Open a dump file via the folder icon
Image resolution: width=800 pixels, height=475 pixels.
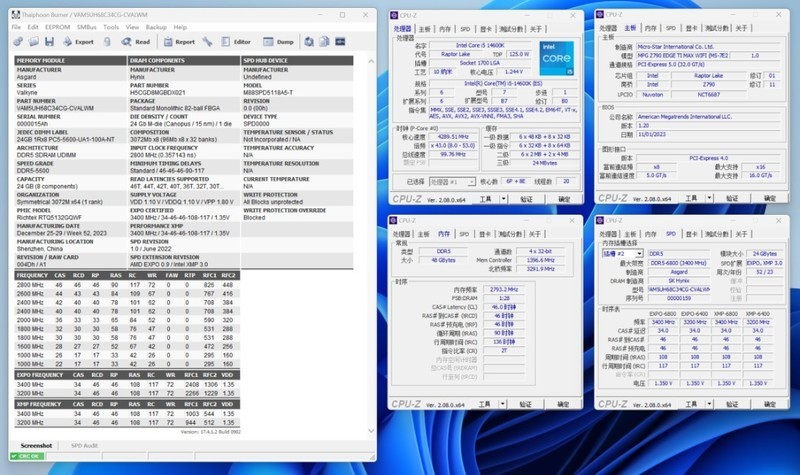coord(34,41)
